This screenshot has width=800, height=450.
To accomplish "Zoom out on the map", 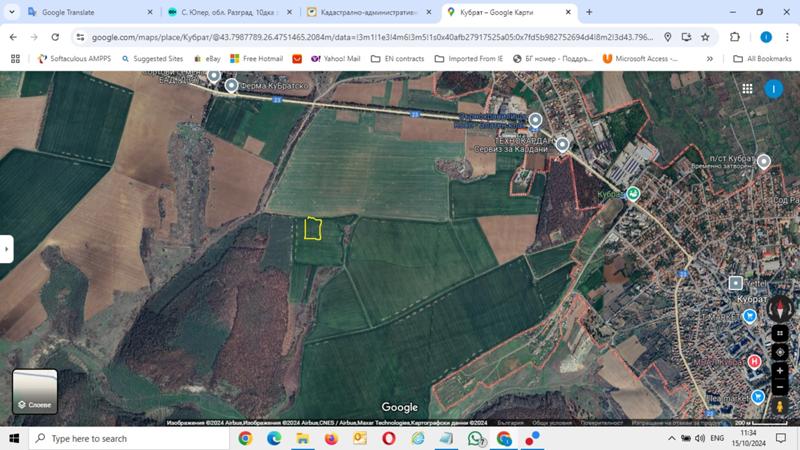I will [x=780, y=387].
